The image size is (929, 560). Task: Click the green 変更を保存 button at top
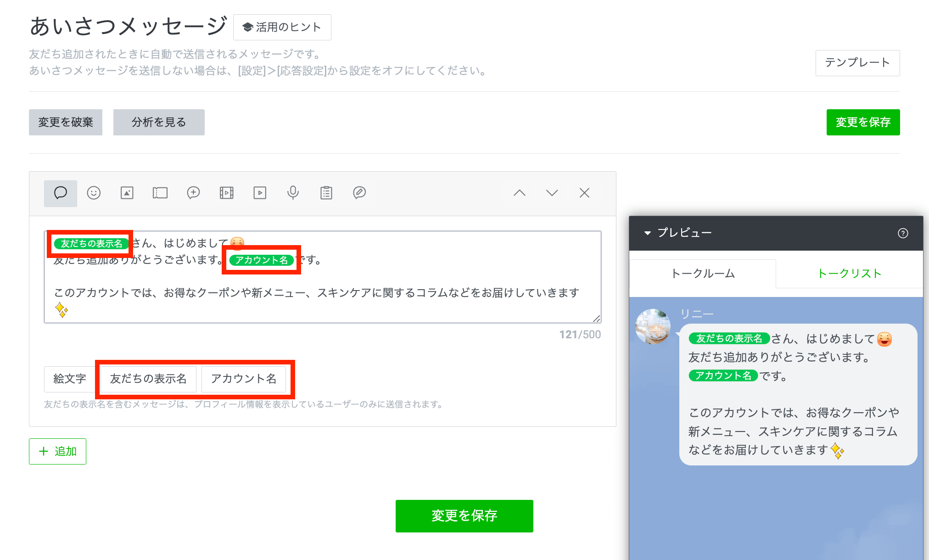pyautogui.click(x=863, y=122)
